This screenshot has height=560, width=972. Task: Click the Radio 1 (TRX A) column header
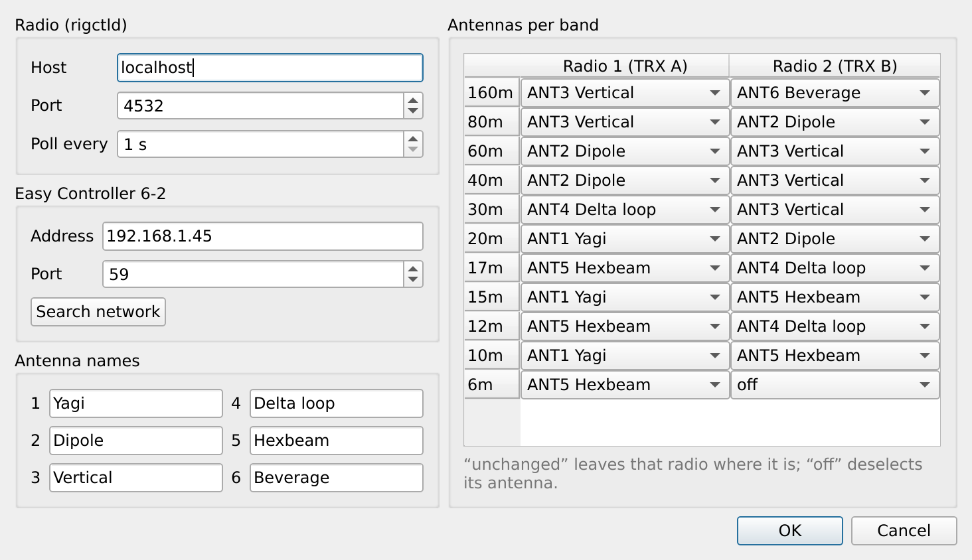(625, 66)
